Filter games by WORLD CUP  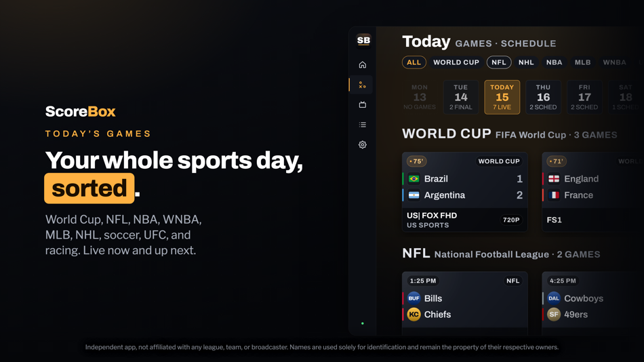coord(456,62)
